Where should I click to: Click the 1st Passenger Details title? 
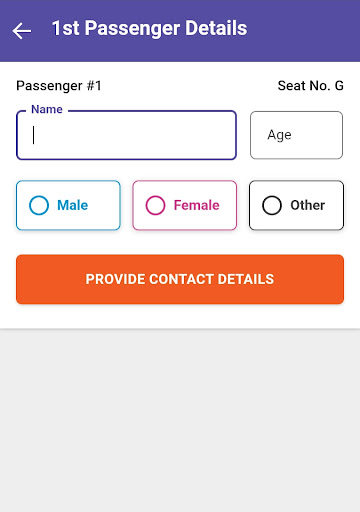(150, 28)
